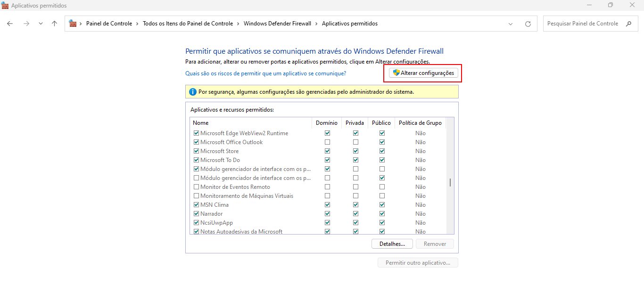Viewport: 644px width, 284px height.
Task: Toggle the Microsoft Store name checkbox
Action: tap(196, 151)
